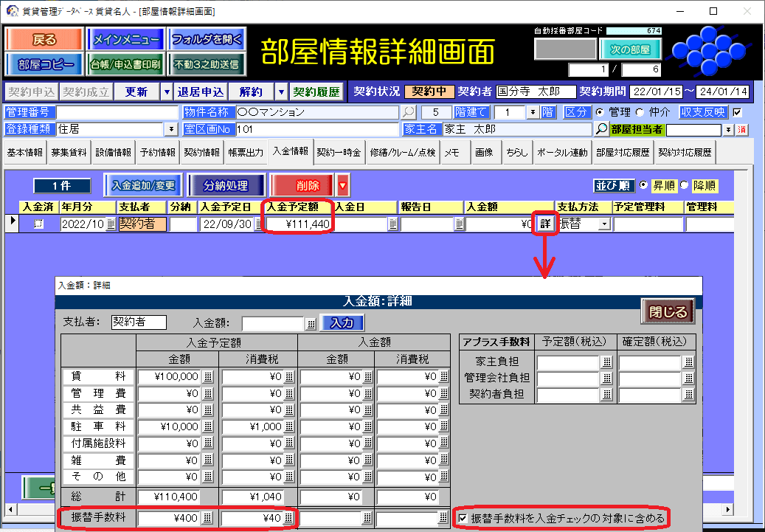Click the magnifier icon next to 物件名称
This screenshot has height=532, width=765.
point(408,112)
